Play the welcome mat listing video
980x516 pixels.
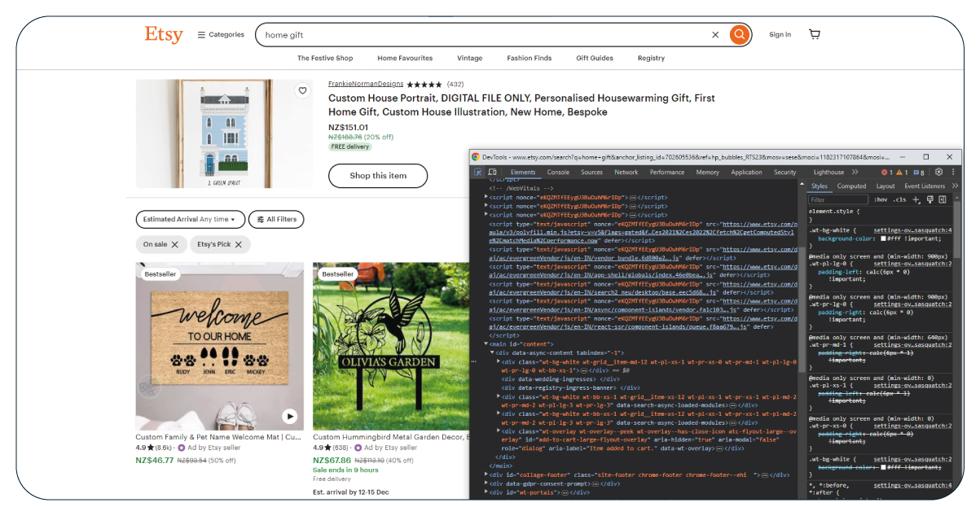tap(289, 417)
